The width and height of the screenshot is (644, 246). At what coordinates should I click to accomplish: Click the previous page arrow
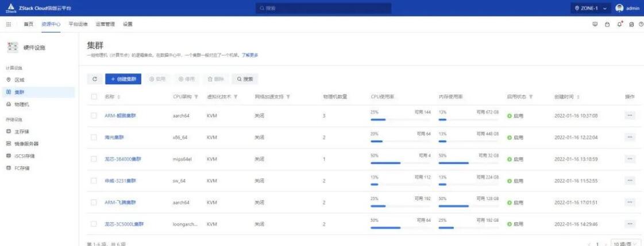pyautogui.click(x=588, y=244)
